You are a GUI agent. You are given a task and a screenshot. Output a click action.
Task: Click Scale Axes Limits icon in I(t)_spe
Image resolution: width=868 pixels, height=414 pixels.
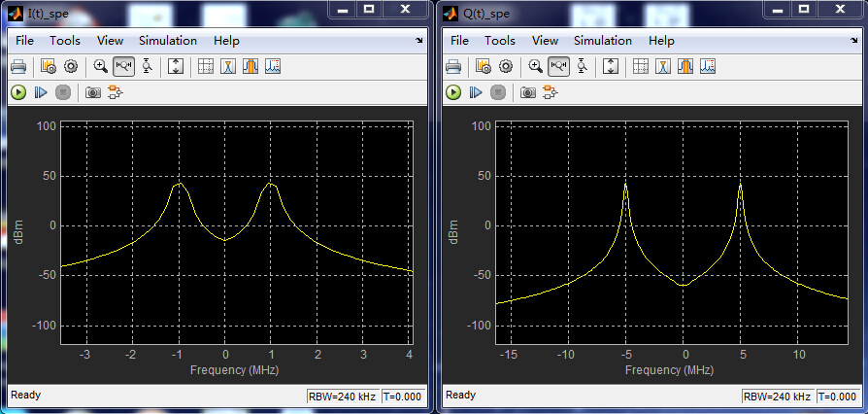pyautogui.click(x=176, y=66)
